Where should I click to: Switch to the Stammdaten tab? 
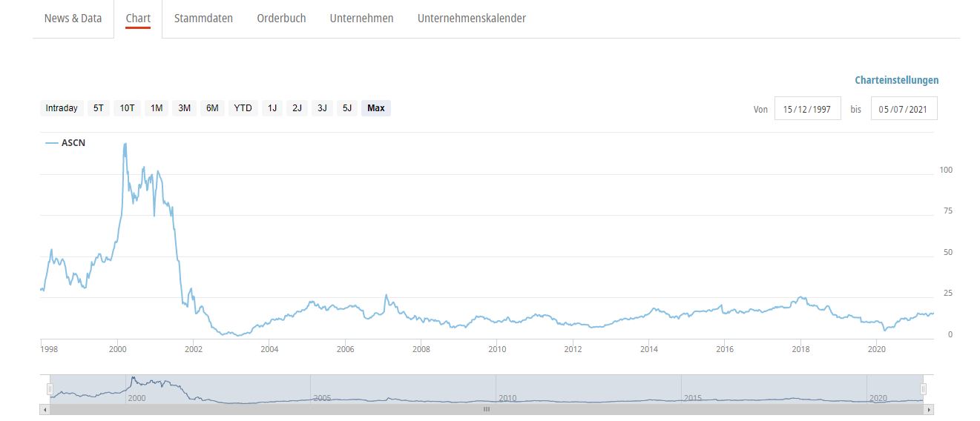coord(203,19)
